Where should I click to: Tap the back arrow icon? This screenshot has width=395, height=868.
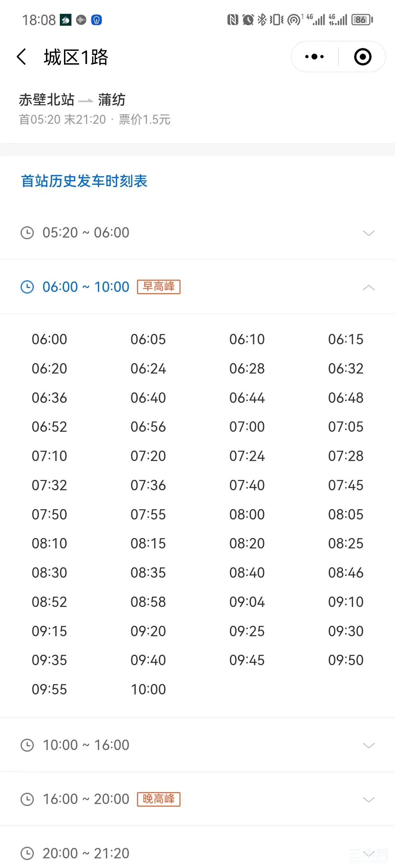point(21,57)
